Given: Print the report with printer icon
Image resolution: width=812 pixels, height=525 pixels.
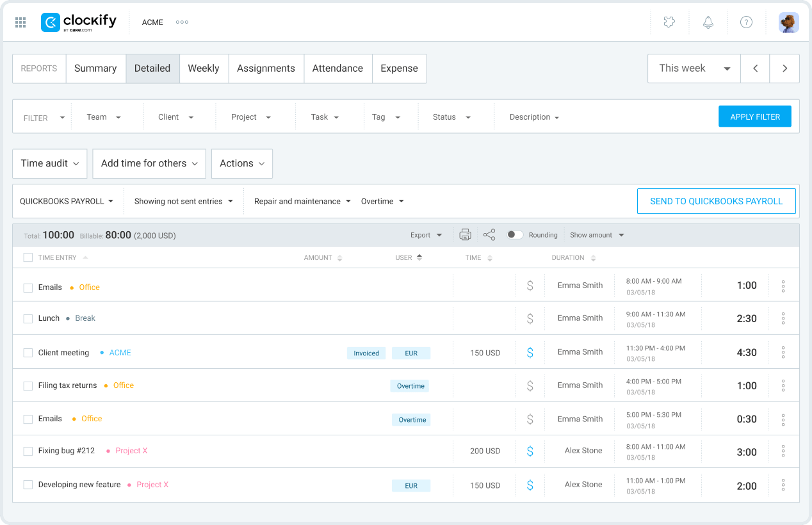Looking at the screenshot, I should 466,235.
